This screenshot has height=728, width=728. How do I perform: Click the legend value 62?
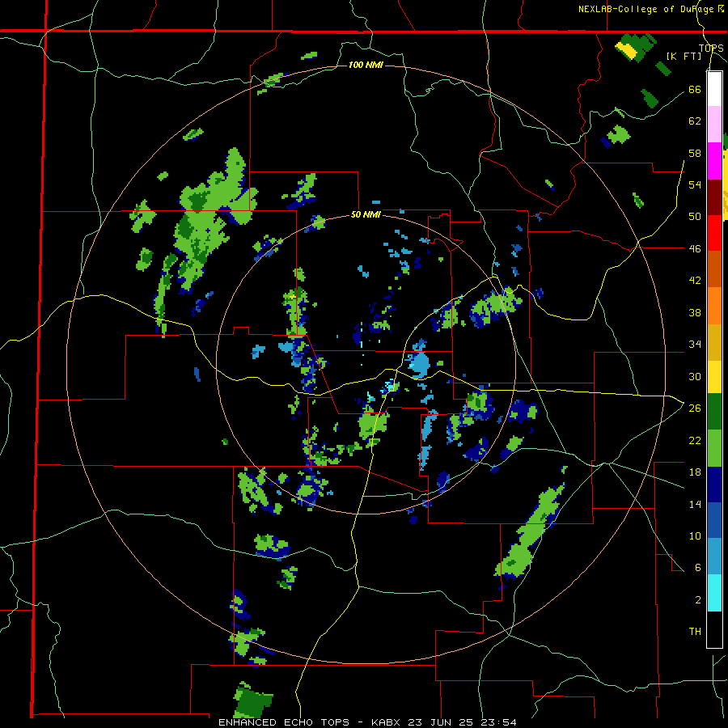click(x=695, y=121)
